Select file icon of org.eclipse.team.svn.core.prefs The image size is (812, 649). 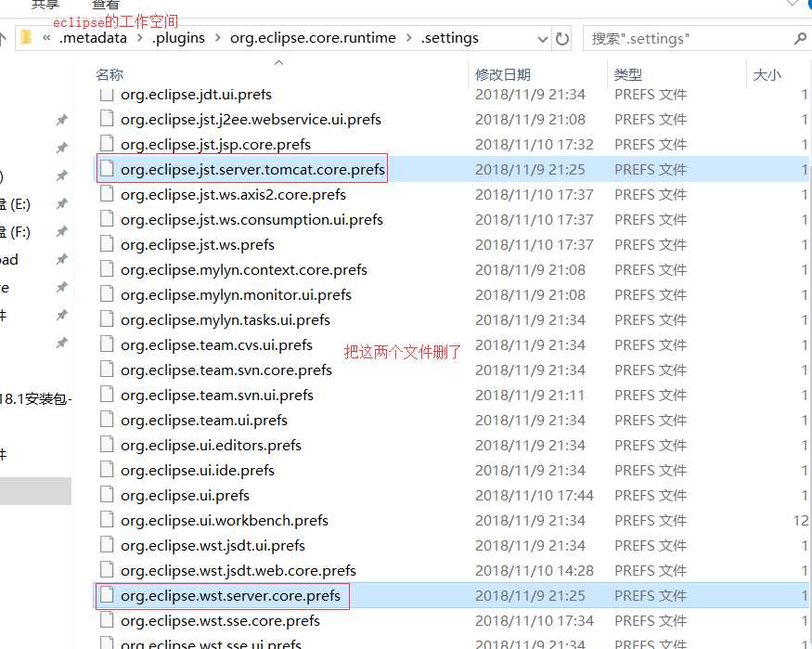[107, 370]
